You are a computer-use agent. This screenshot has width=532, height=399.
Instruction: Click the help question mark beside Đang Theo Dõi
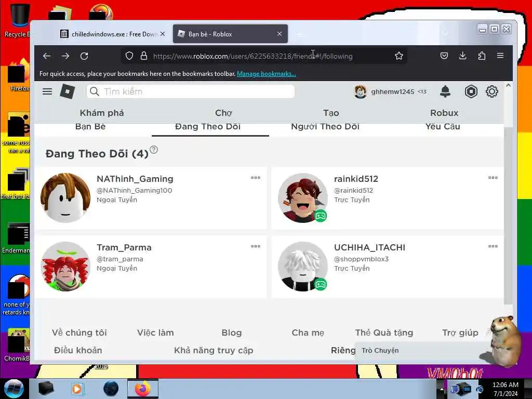point(154,150)
